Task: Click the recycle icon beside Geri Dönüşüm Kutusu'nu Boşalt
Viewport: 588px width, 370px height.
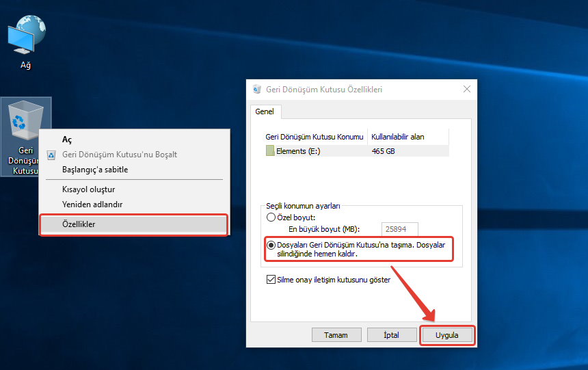Action: click(x=51, y=155)
